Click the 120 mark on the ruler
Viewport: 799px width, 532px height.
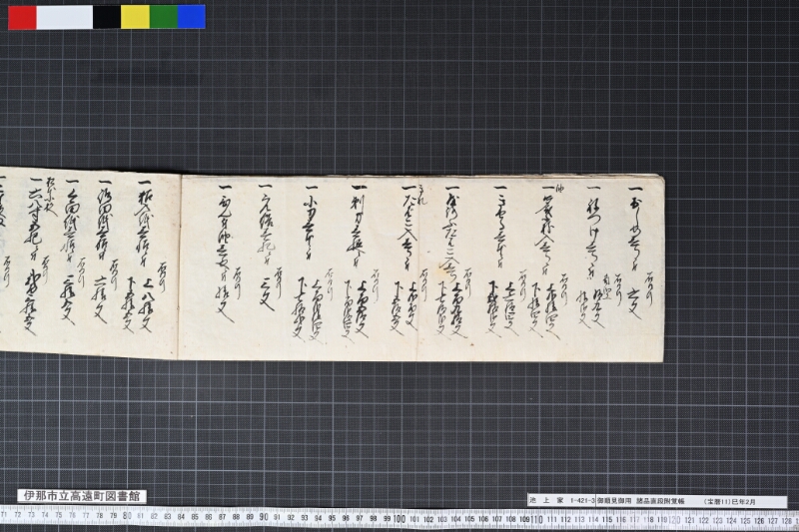pos(675,520)
